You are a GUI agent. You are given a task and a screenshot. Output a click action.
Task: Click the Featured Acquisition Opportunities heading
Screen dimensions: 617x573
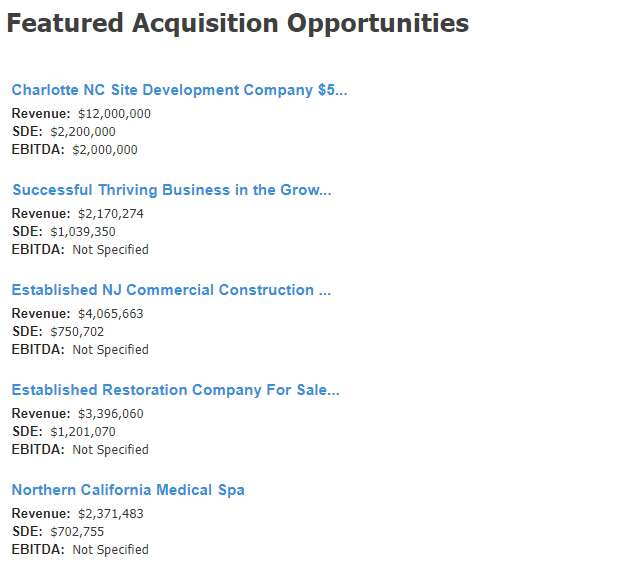pos(238,23)
